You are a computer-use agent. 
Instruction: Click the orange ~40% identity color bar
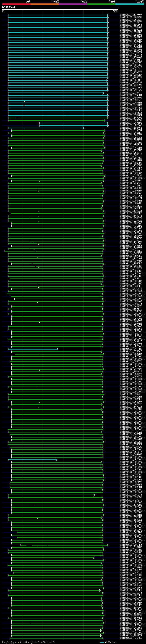point(45,4)
